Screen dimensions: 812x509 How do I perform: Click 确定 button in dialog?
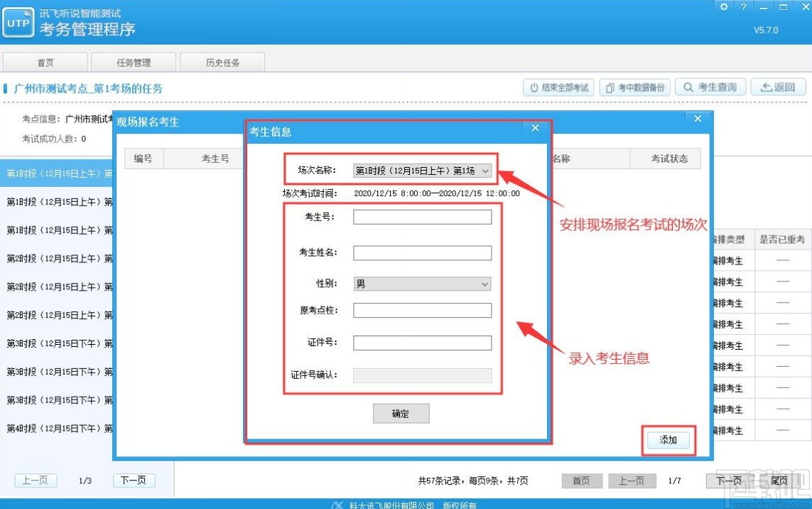[401, 413]
